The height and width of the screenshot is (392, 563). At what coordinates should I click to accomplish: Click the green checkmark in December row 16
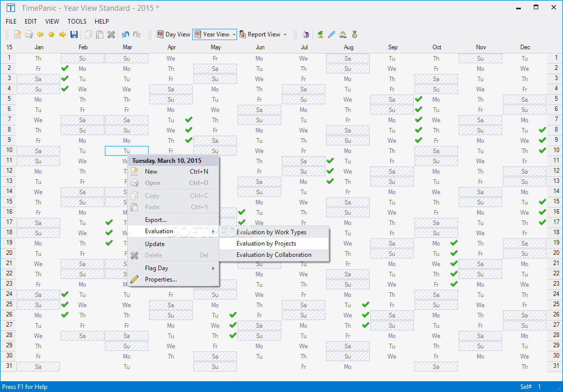point(542,212)
